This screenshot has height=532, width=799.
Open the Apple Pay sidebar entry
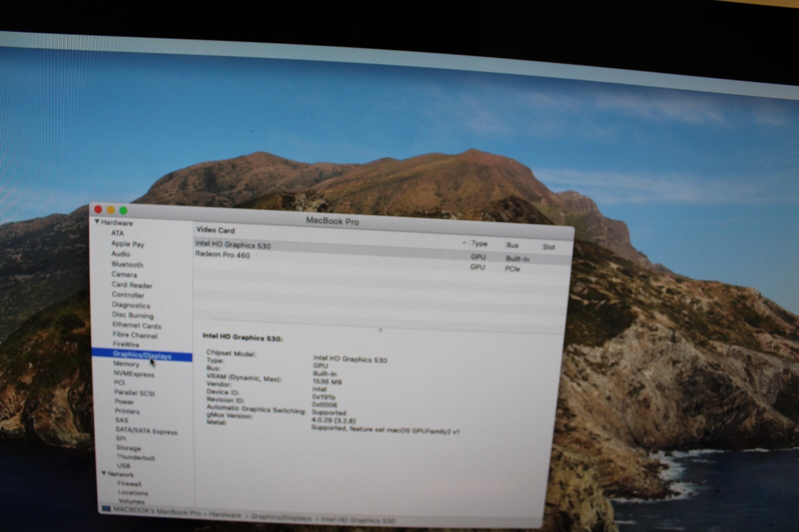(127, 244)
